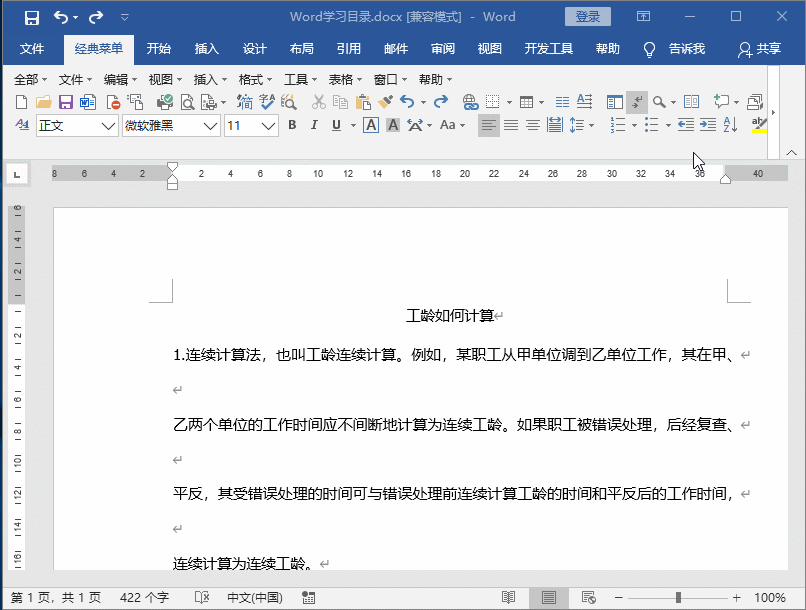Image resolution: width=806 pixels, height=610 pixels.
Task: Sort text with the A-Z icon
Action: tap(730, 125)
